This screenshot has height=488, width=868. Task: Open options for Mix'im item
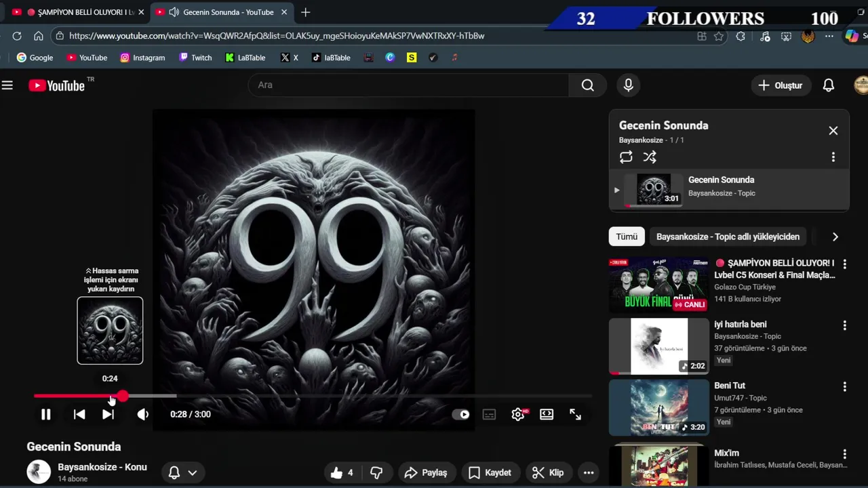pyautogui.click(x=844, y=454)
